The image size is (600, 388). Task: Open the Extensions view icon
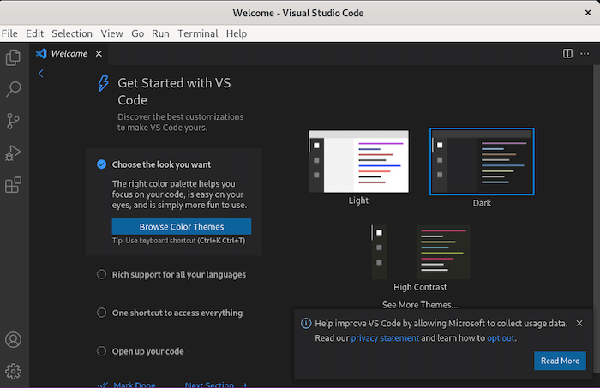[13, 185]
